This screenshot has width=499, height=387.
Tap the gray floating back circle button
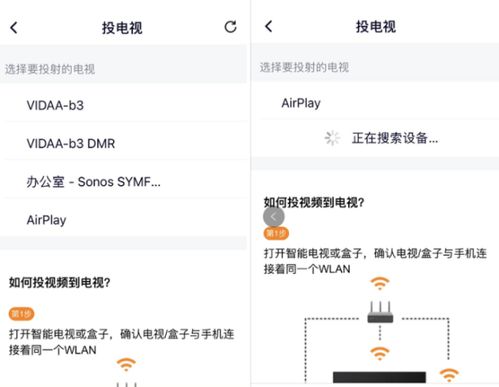[274, 217]
